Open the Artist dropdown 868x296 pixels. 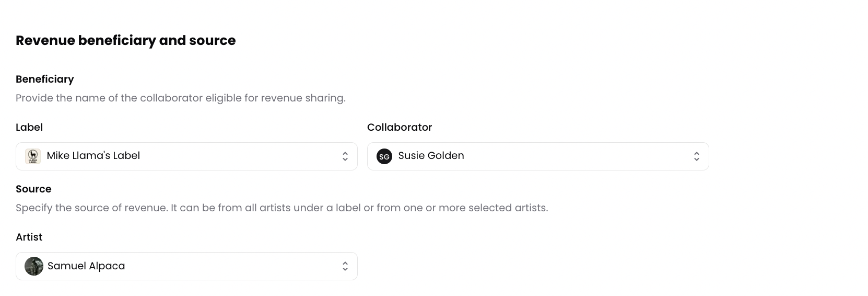tap(209, 266)
